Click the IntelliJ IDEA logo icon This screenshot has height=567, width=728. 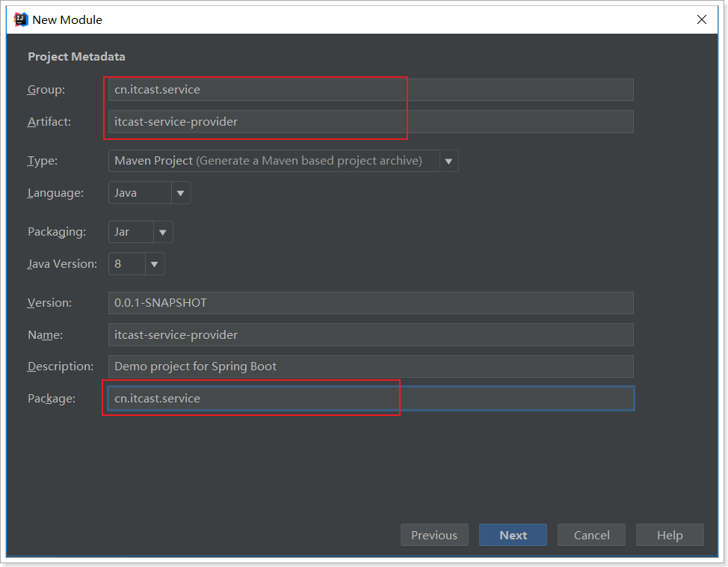(x=21, y=20)
